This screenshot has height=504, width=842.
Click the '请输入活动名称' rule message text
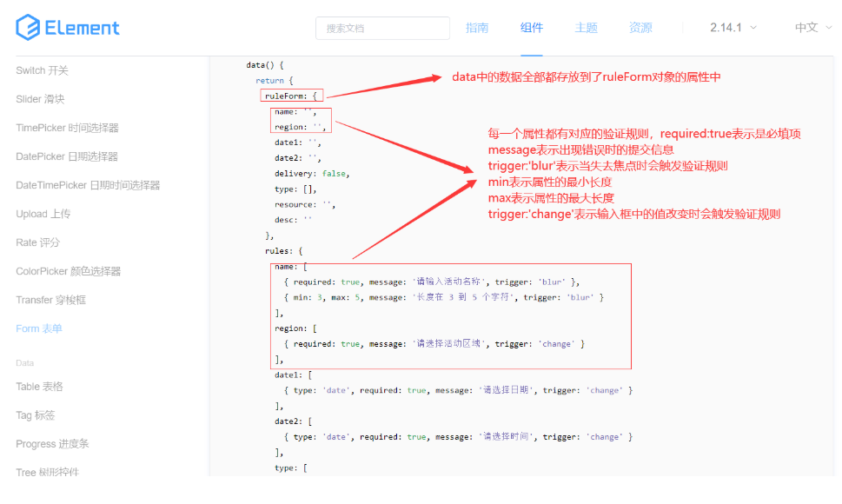click(448, 282)
